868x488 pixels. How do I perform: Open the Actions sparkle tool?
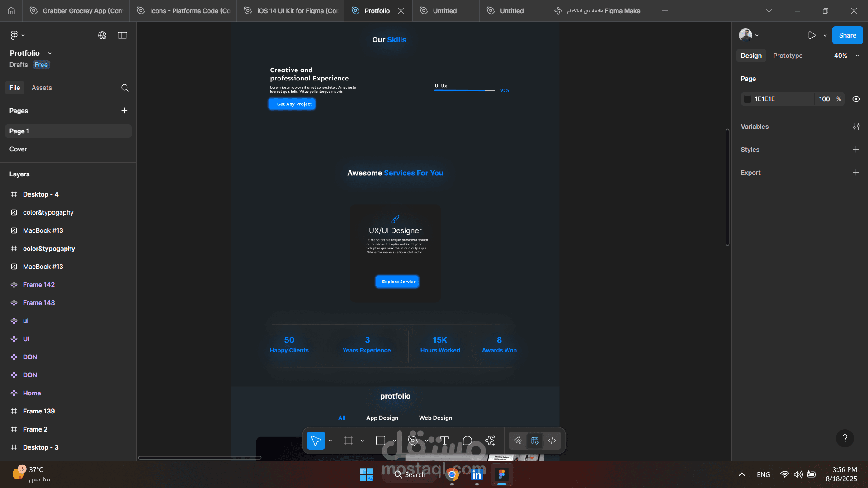[x=490, y=441]
